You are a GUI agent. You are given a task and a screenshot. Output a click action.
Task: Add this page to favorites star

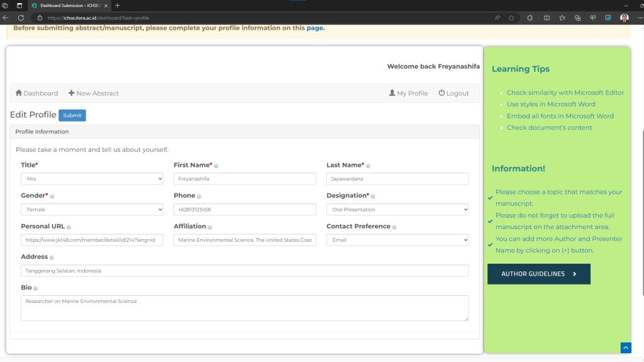(x=511, y=18)
